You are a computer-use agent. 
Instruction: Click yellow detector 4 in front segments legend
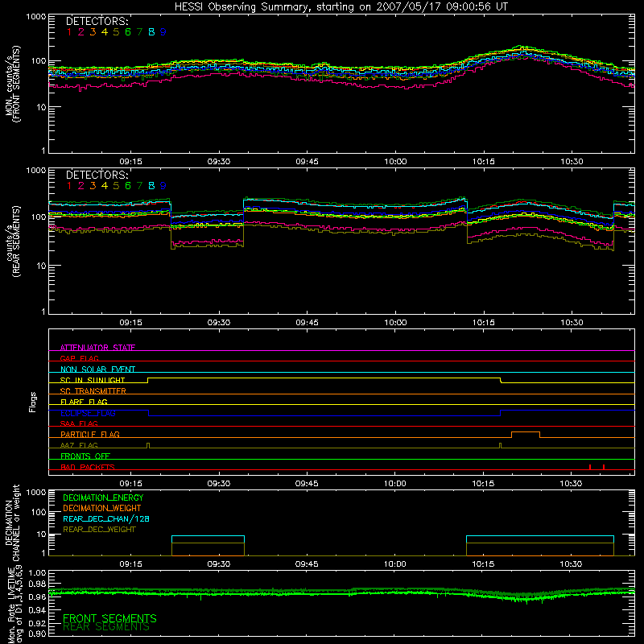(x=105, y=32)
